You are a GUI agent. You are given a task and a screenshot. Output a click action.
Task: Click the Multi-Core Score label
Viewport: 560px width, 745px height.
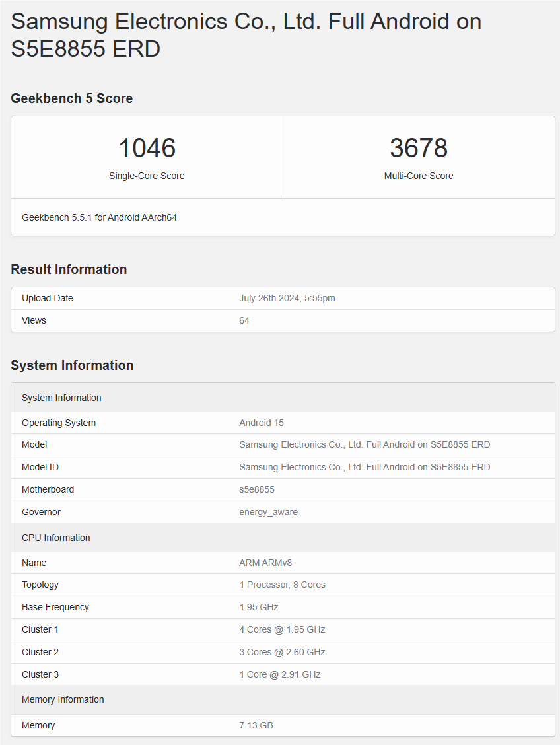click(419, 176)
